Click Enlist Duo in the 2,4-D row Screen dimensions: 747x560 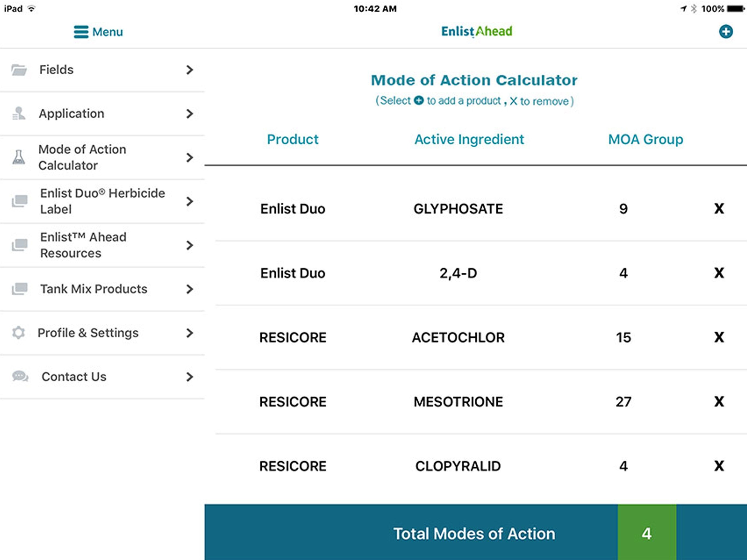[x=293, y=273]
